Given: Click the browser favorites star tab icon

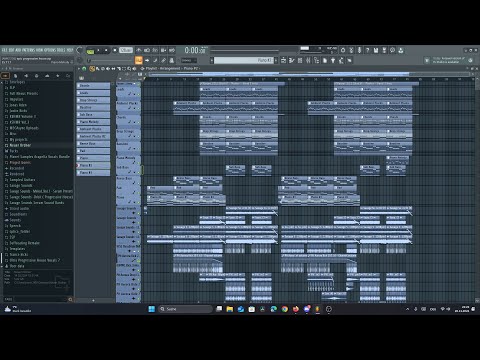Looking at the screenshot, I should [x=58, y=76].
